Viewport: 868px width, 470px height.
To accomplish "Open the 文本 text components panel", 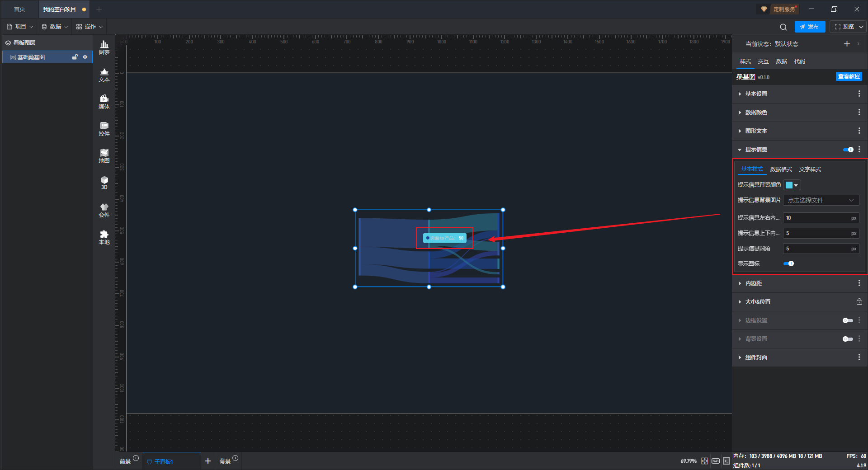I will coord(104,75).
